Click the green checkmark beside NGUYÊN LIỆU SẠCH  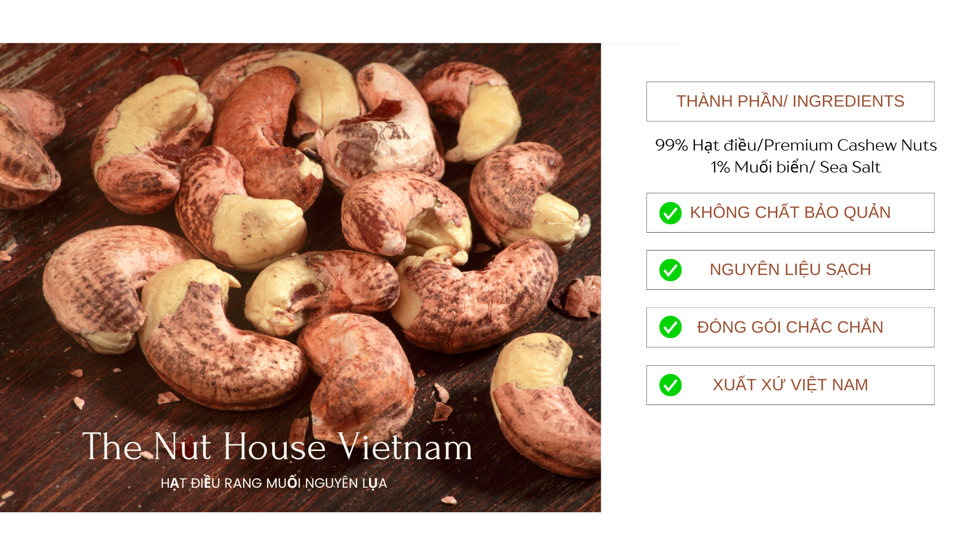pyautogui.click(x=670, y=270)
